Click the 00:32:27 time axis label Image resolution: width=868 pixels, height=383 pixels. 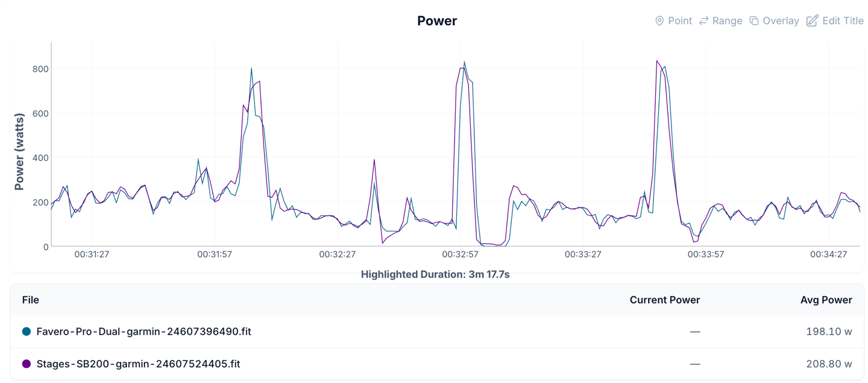pos(338,254)
